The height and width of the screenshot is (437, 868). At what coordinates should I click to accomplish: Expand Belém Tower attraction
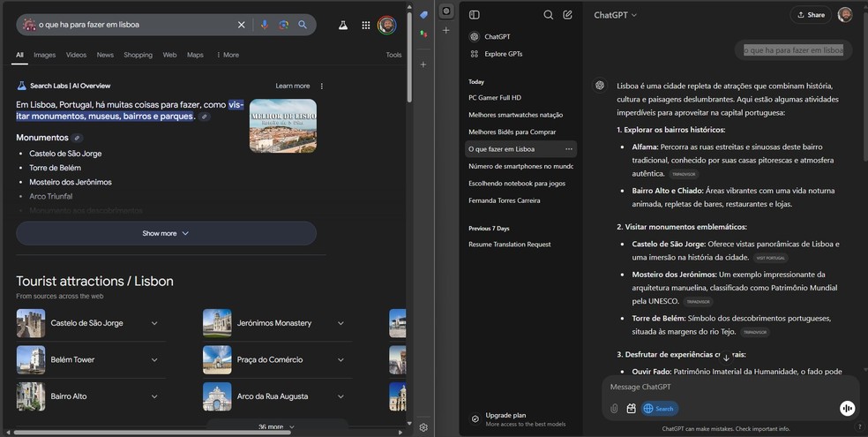tap(154, 360)
